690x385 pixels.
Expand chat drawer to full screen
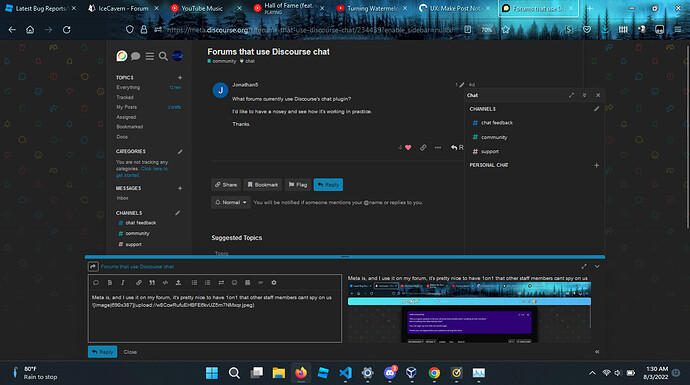571,95
